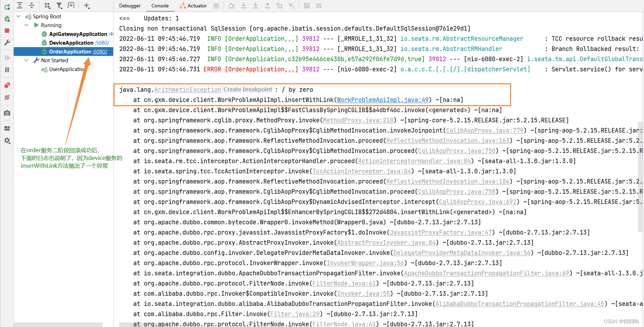644x327 pixels.
Task: Click Collapse All in Services toolbar
Action: (31, 5)
